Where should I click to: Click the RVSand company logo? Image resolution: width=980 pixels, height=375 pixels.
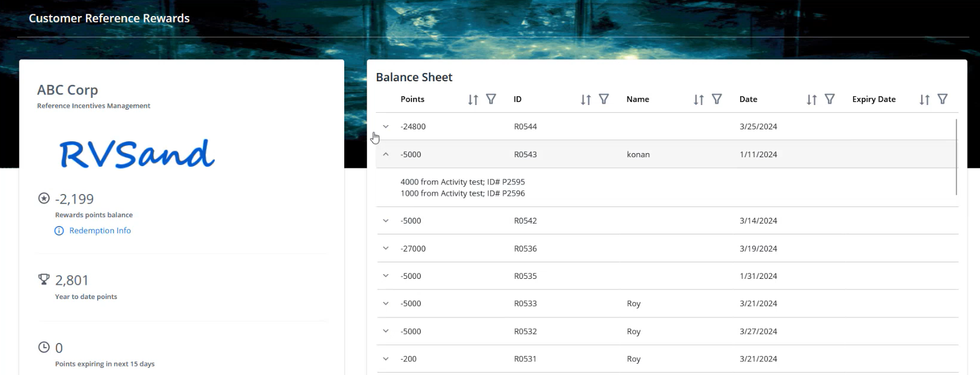[137, 154]
